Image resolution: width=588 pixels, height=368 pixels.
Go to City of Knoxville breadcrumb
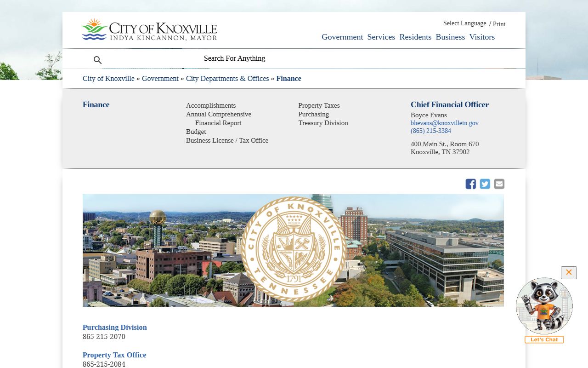point(108,79)
